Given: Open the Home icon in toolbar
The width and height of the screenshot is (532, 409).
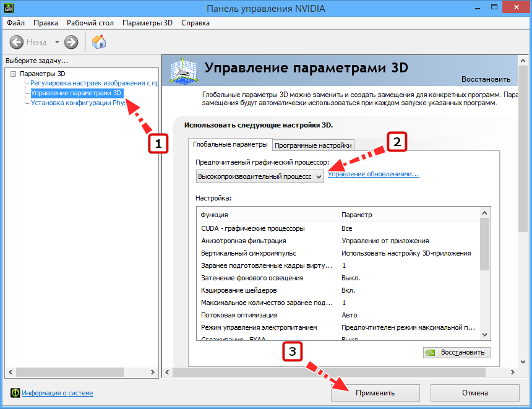Looking at the screenshot, I should pos(99,41).
